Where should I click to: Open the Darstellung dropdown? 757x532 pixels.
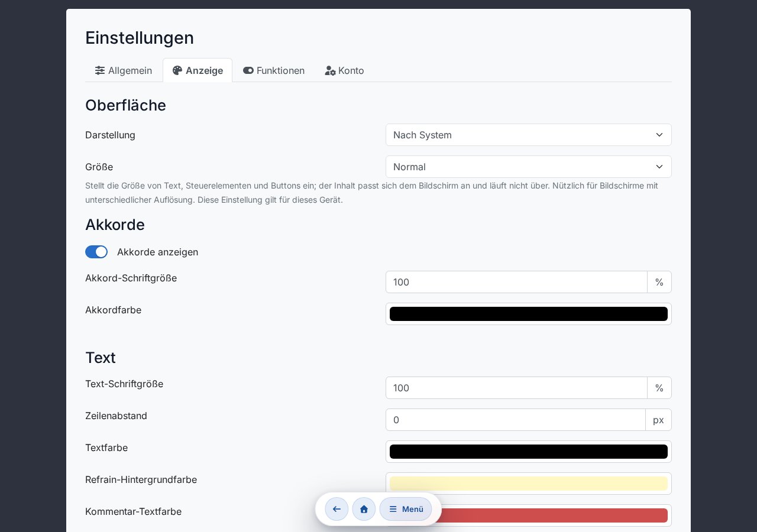click(529, 135)
